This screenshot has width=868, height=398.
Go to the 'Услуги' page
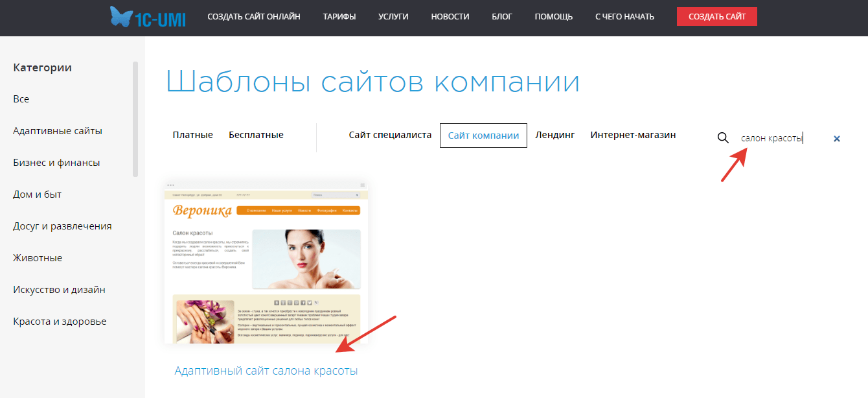(x=393, y=17)
